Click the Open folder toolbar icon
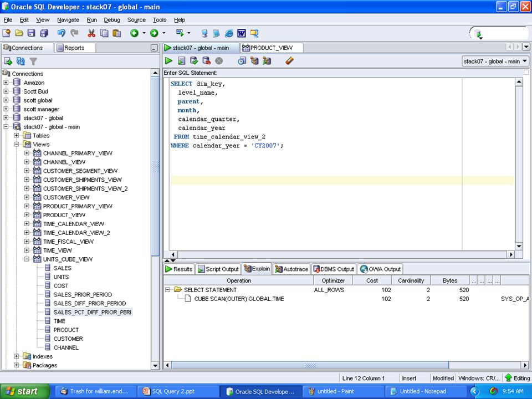Viewport: 532px width, 399px height. (19, 33)
